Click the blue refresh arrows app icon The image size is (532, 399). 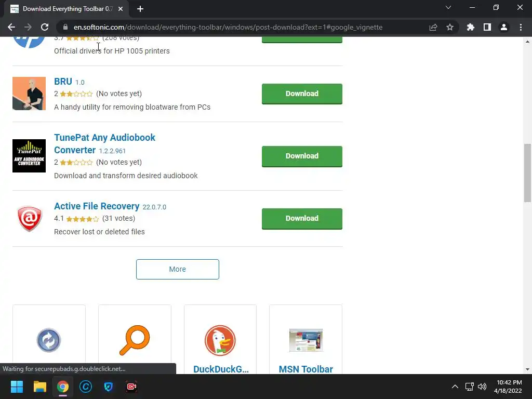click(49, 340)
